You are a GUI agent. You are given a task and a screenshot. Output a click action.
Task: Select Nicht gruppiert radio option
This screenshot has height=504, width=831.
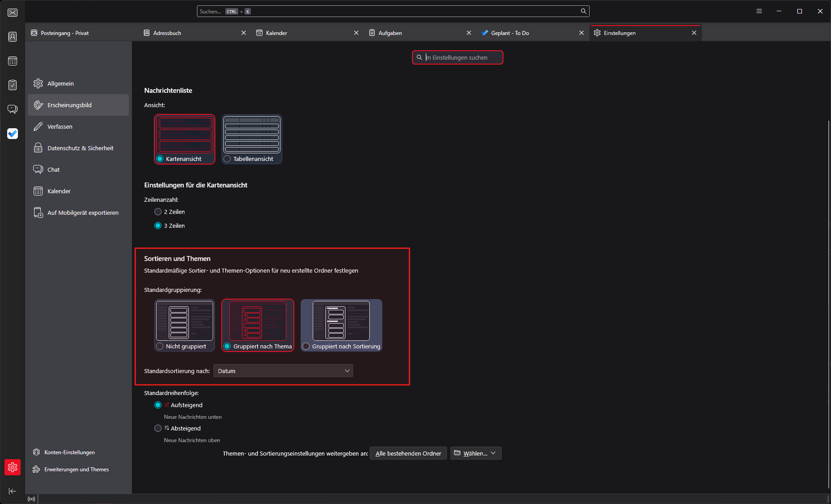click(160, 346)
